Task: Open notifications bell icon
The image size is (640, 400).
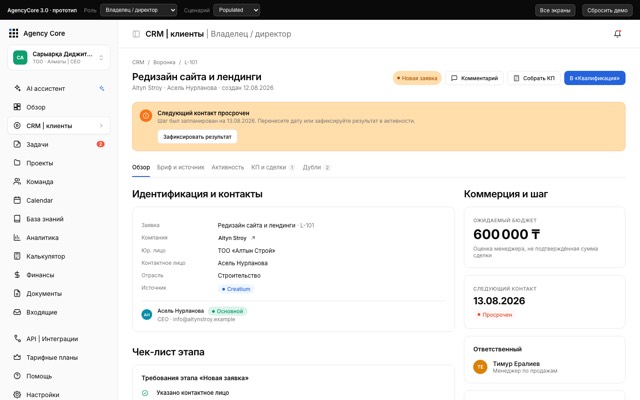Action: pyautogui.click(x=618, y=34)
